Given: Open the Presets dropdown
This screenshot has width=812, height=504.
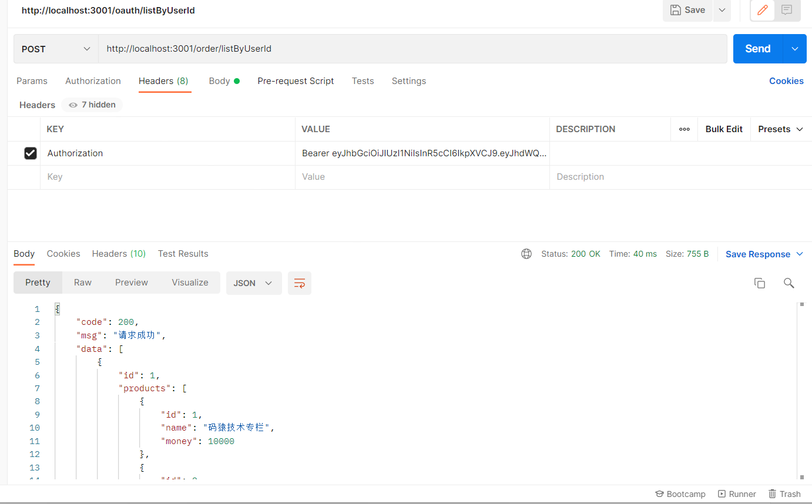Looking at the screenshot, I should [780, 129].
